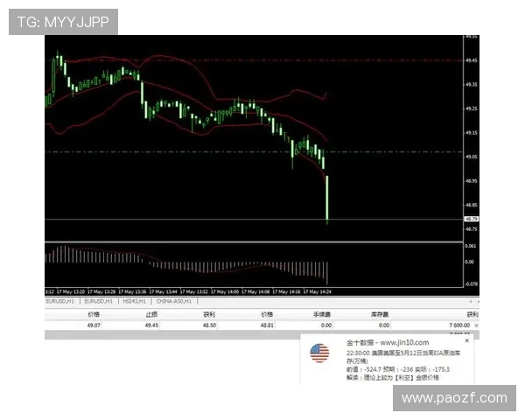Switch to the HSI43,H1 chart tab
The width and height of the screenshot is (525, 420).
[x=135, y=301]
